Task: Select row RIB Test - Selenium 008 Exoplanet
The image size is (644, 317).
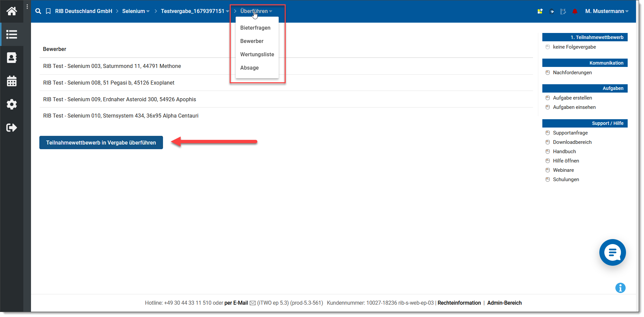Action: tap(286, 83)
